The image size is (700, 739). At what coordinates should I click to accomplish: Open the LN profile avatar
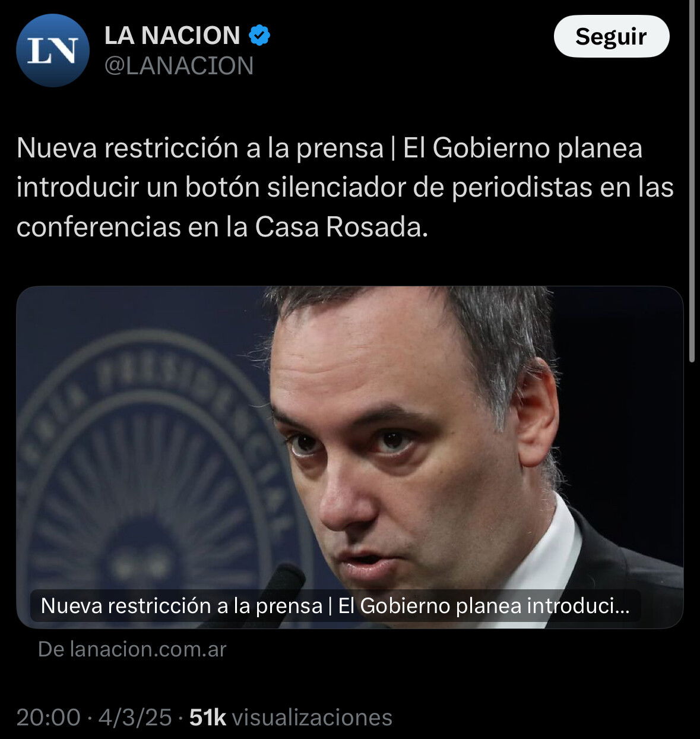[53, 51]
